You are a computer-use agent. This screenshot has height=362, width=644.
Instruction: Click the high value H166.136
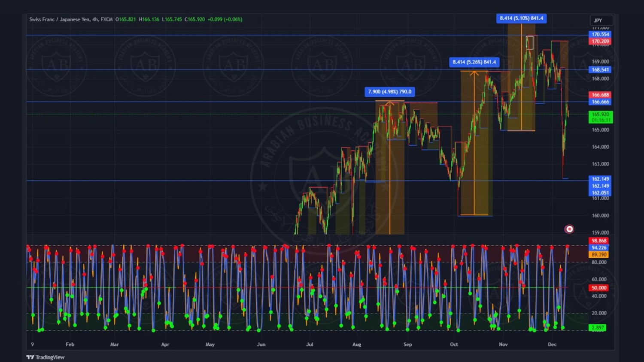[149, 19]
